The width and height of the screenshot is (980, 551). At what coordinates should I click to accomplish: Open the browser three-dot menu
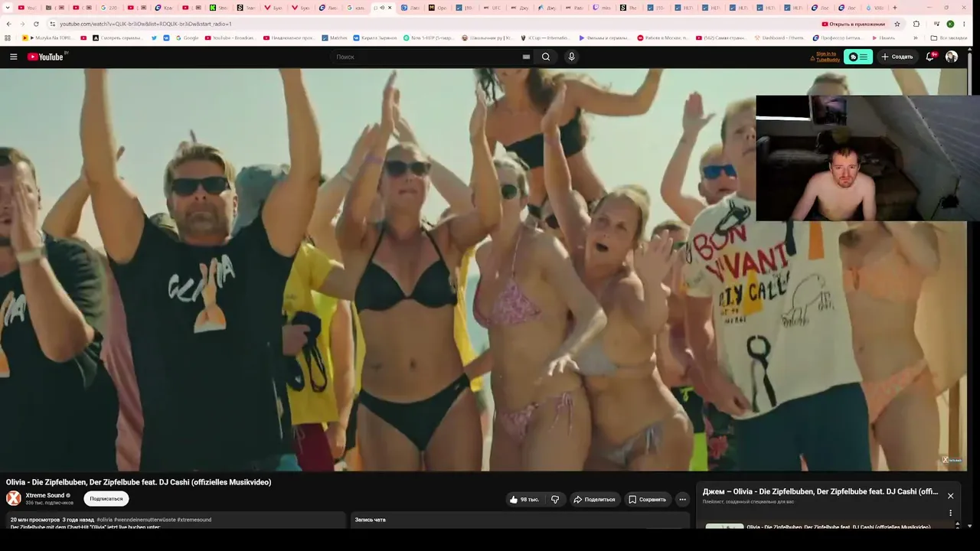pos(963,24)
